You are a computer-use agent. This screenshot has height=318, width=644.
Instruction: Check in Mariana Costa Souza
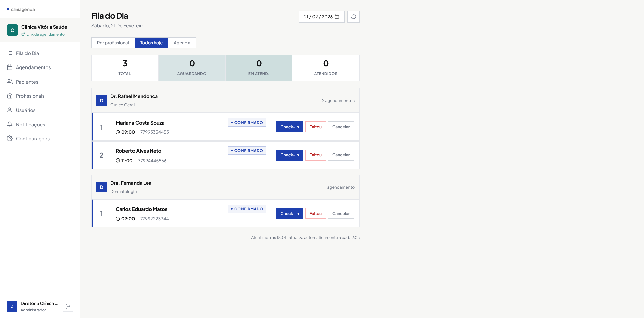coord(289,127)
